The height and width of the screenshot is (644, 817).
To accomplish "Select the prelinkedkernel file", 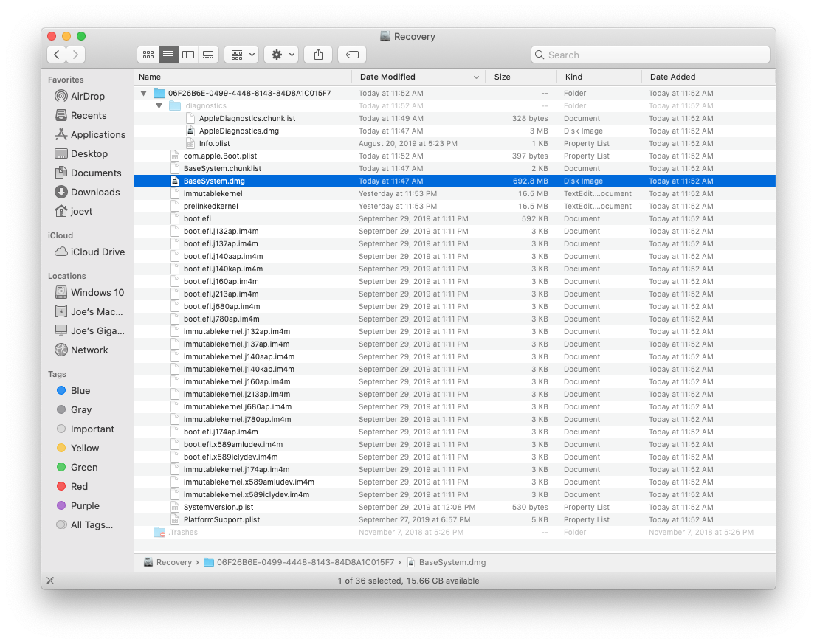I will click(x=455, y=206).
